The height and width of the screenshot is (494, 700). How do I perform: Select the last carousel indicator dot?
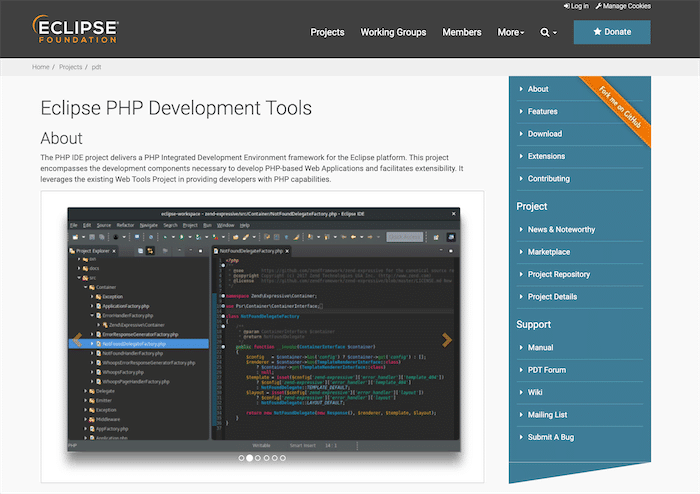(285, 457)
